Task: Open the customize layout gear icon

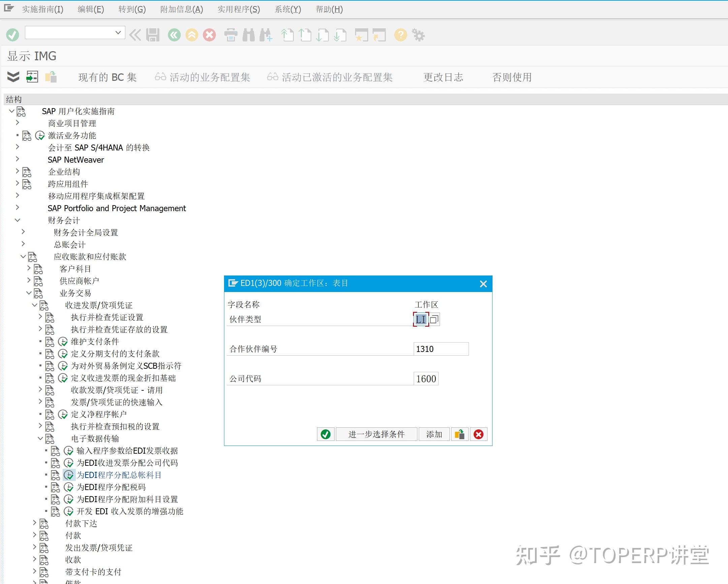Action: point(418,35)
